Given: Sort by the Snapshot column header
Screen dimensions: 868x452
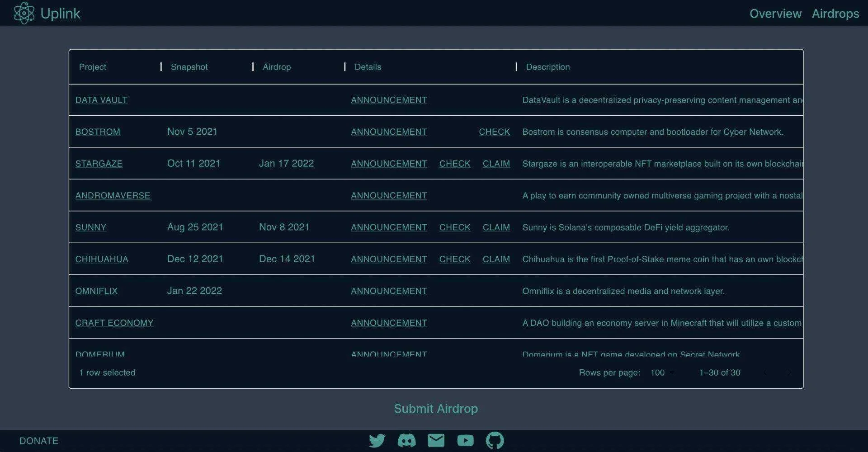Looking at the screenshot, I should 189,67.
